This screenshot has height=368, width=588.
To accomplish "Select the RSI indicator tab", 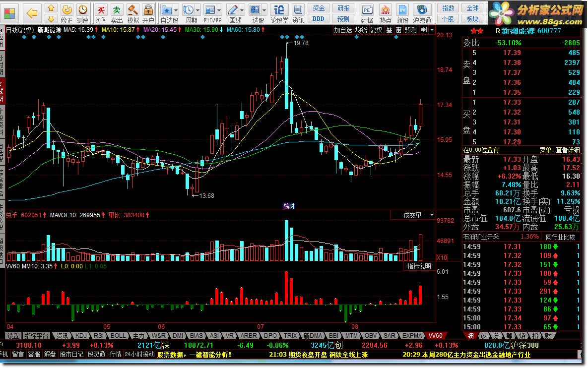I will click(x=99, y=336).
